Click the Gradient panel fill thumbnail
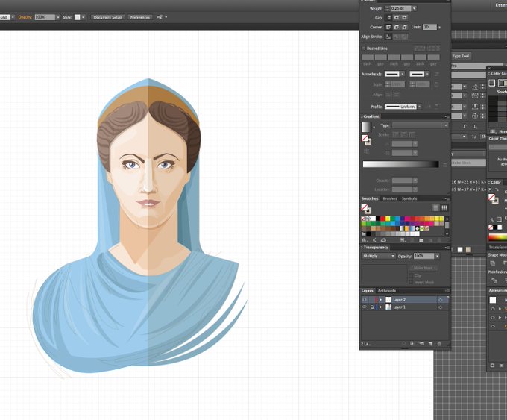The image size is (507, 420). (365, 127)
